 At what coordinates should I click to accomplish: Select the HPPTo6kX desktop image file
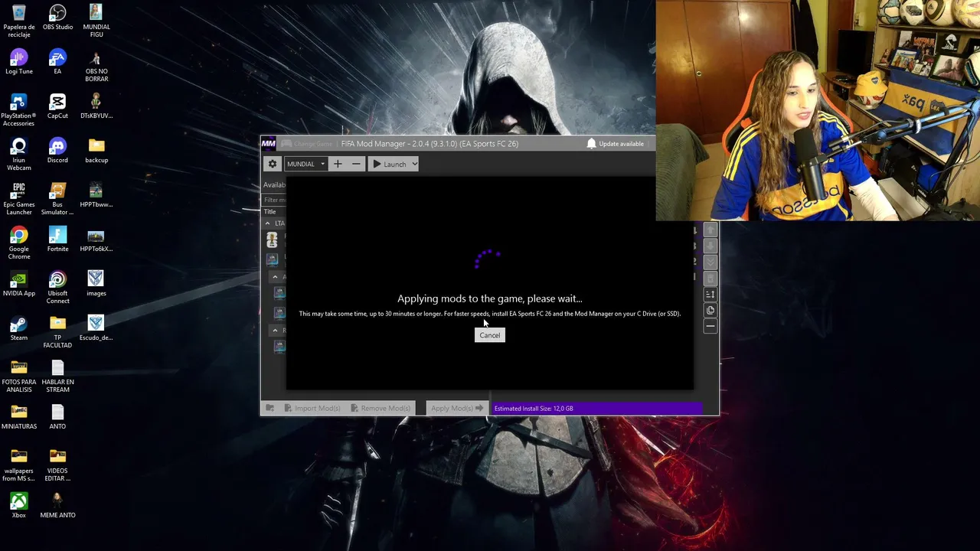click(x=96, y=240)
